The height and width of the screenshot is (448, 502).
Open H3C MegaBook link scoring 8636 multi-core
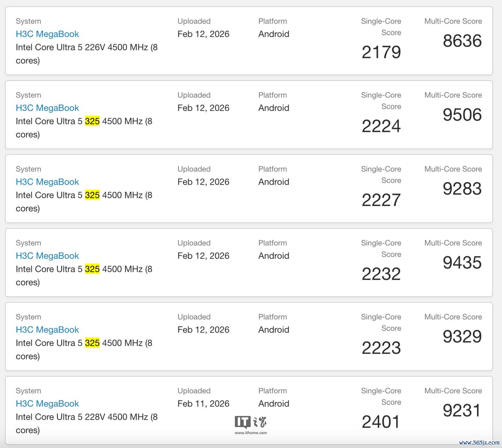click(x=47, y=34)
